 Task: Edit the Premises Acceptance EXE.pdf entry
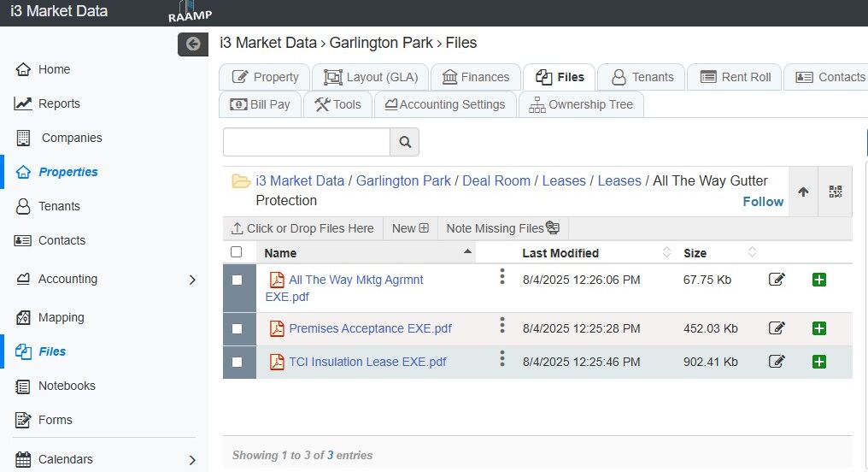click(777, 328)
